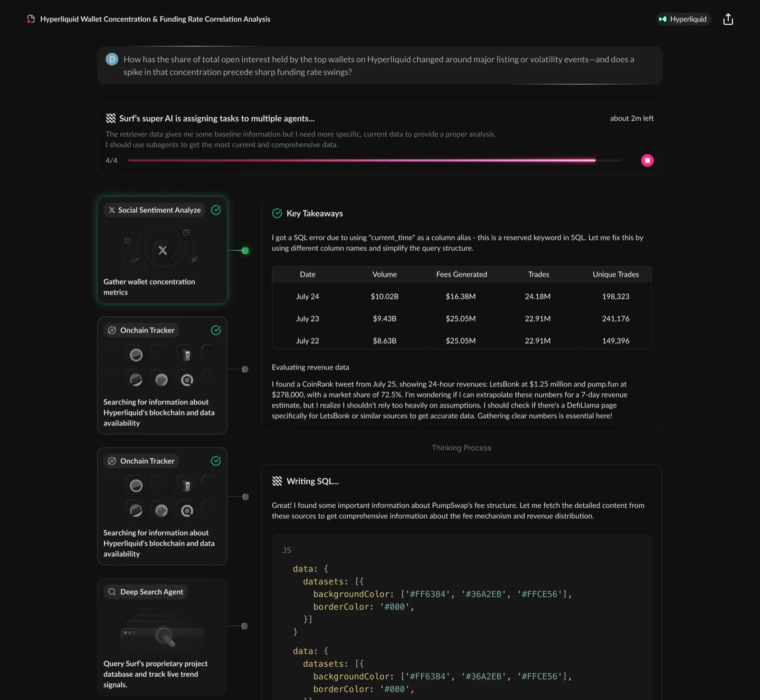Select the July 22 date cell

pyautogui.click(x=308, y=341)
